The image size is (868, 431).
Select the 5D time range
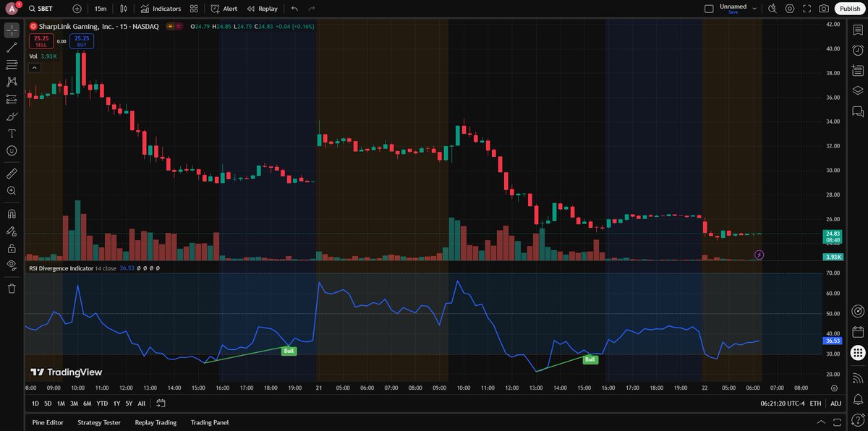click(x=48, y=404)
